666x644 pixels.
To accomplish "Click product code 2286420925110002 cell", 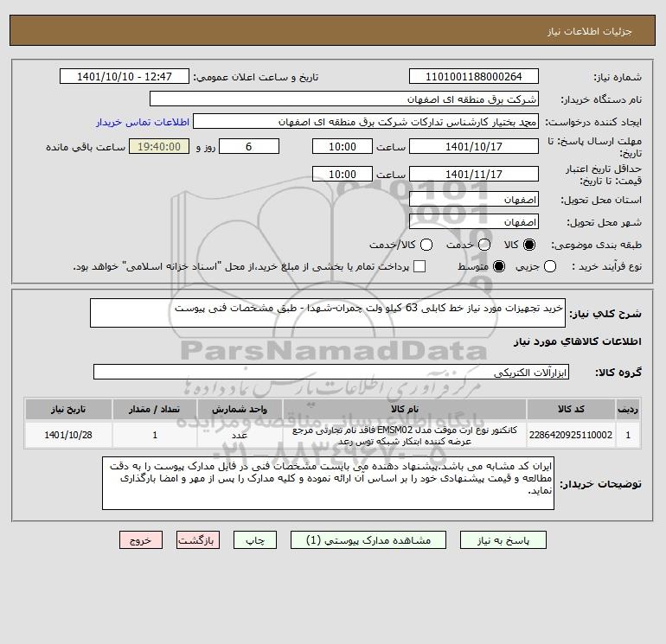I will tap(571, 435).
